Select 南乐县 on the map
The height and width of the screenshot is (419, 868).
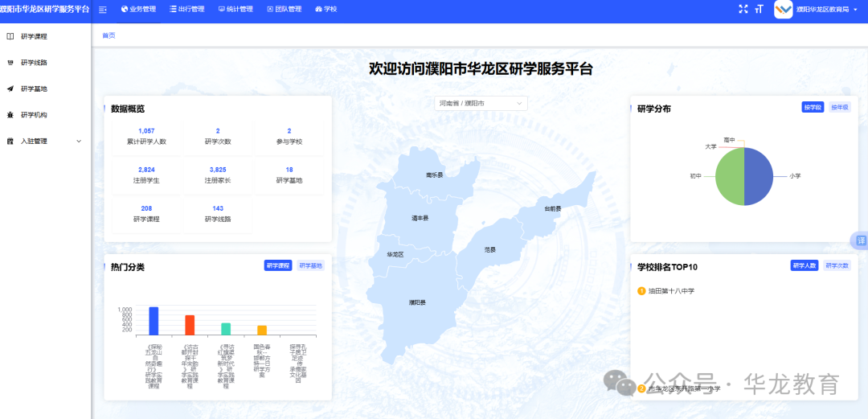coord(435,175)
